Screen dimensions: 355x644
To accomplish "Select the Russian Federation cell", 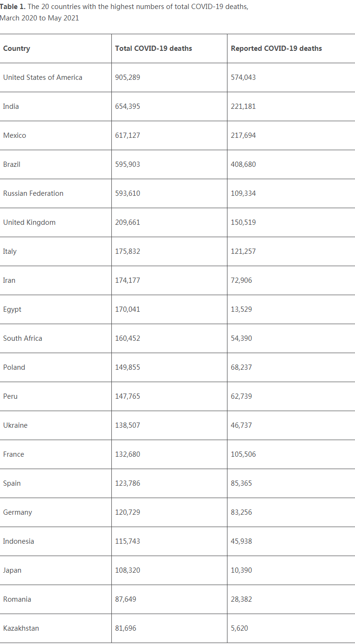I will [x=33, y=193].
